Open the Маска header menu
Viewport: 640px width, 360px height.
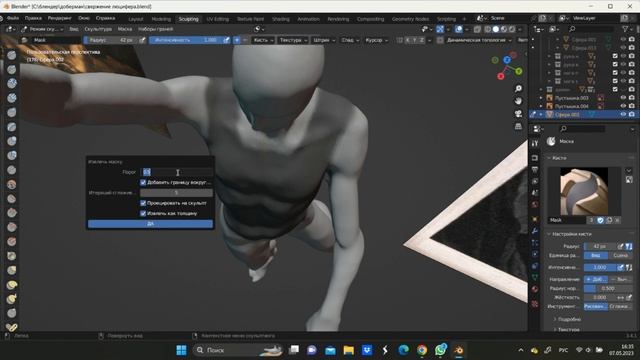click(x=125, y=29)
